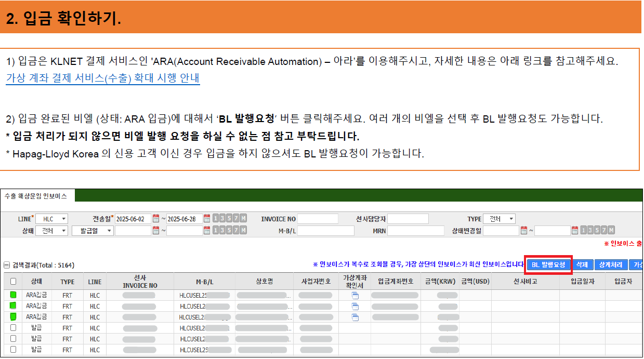Click the M monthly-range shortcut beside 전송일
Image resolution: width=644 pixels, height=359 pixels.
244,218
